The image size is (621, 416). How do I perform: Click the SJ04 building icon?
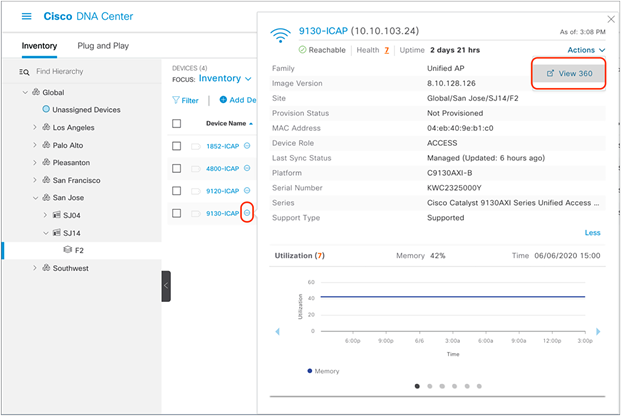tap(57, 215)
